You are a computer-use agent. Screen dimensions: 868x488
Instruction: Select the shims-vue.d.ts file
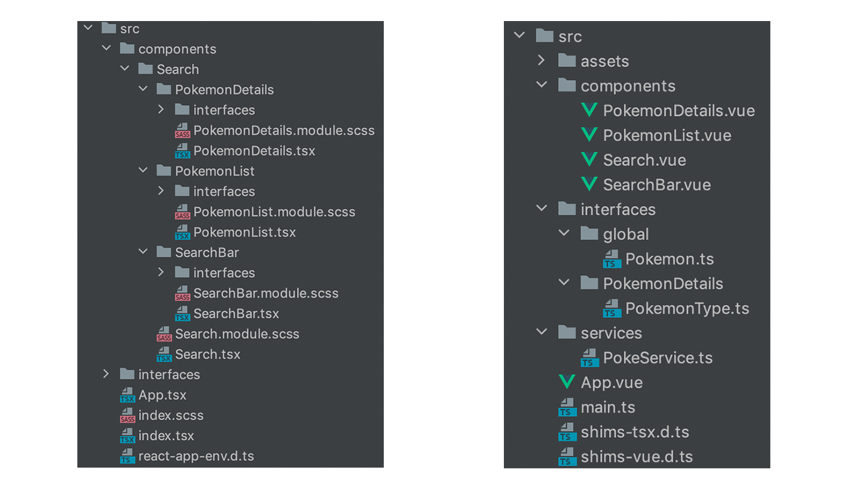tap(636, 457)
